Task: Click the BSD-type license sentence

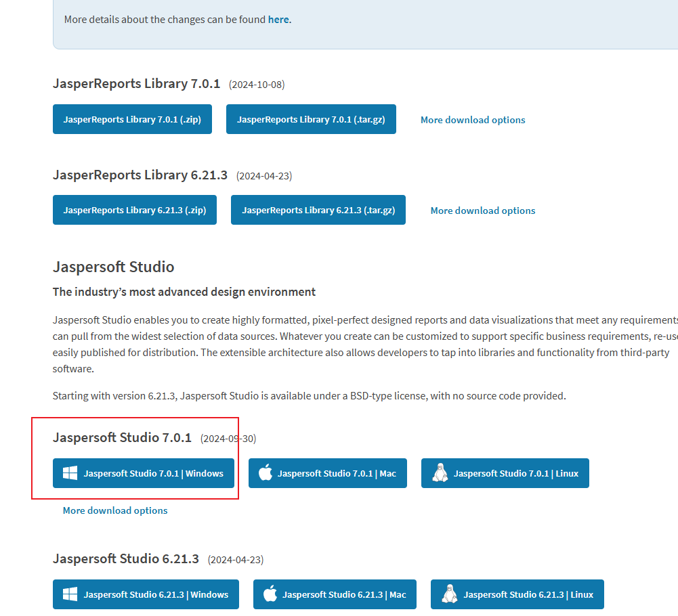Action: coord(309,396)
